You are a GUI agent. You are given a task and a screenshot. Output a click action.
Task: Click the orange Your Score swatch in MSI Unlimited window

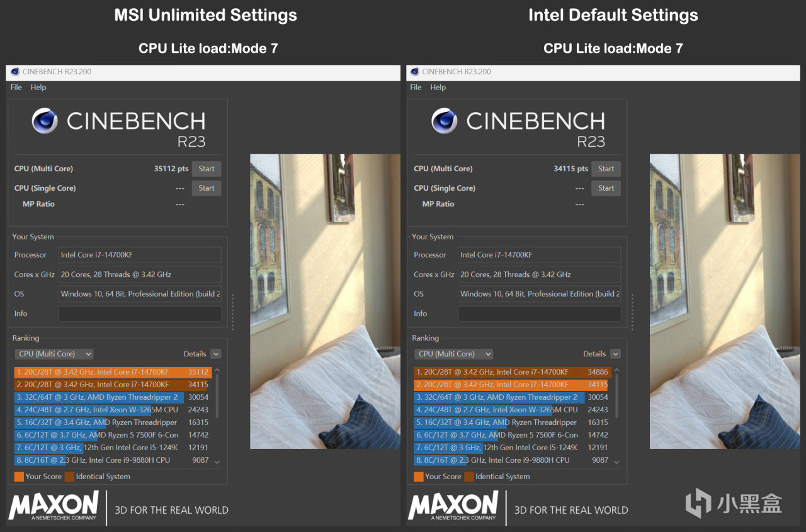pyautogui.click(x=19, y=477)
